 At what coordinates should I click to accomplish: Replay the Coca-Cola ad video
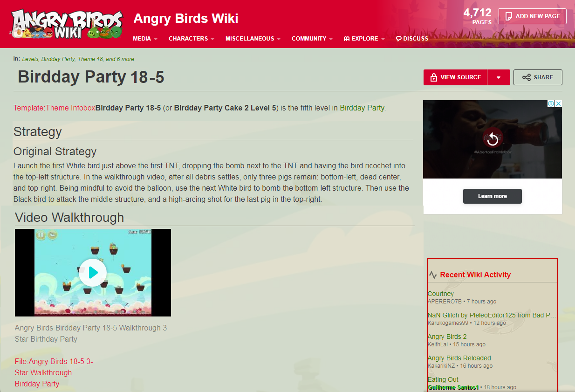493,139
